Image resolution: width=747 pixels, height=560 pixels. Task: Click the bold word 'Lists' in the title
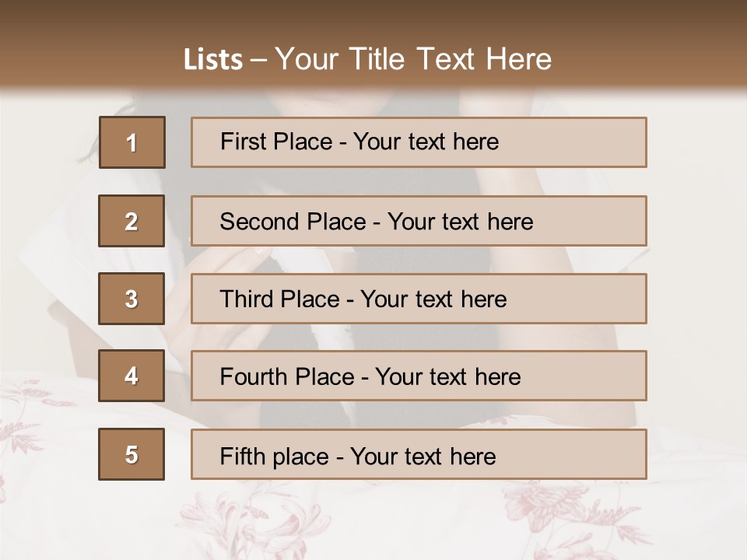[213, 59]
